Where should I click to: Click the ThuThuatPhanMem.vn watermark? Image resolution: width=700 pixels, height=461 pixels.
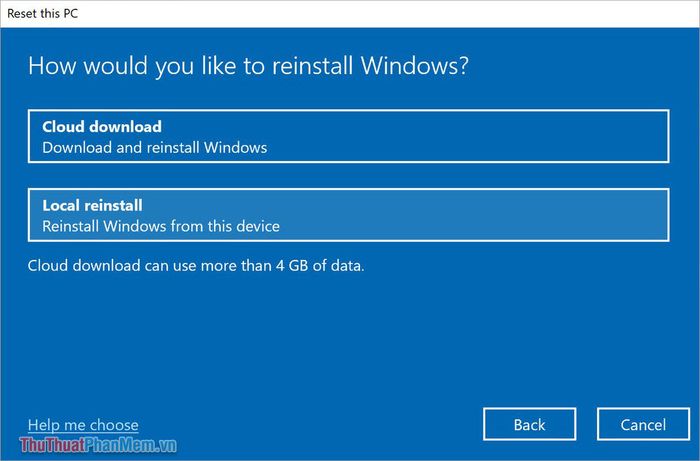click(98, 445)
